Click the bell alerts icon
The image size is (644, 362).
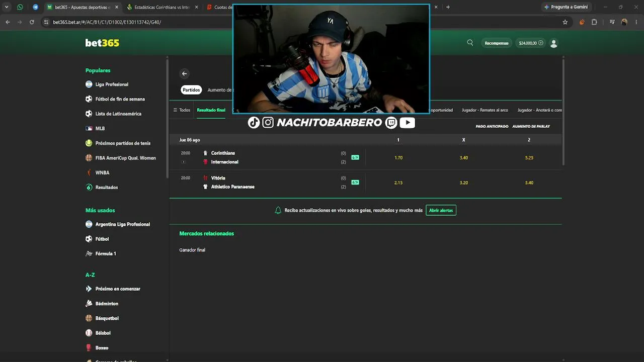click(x=278, y=210)
